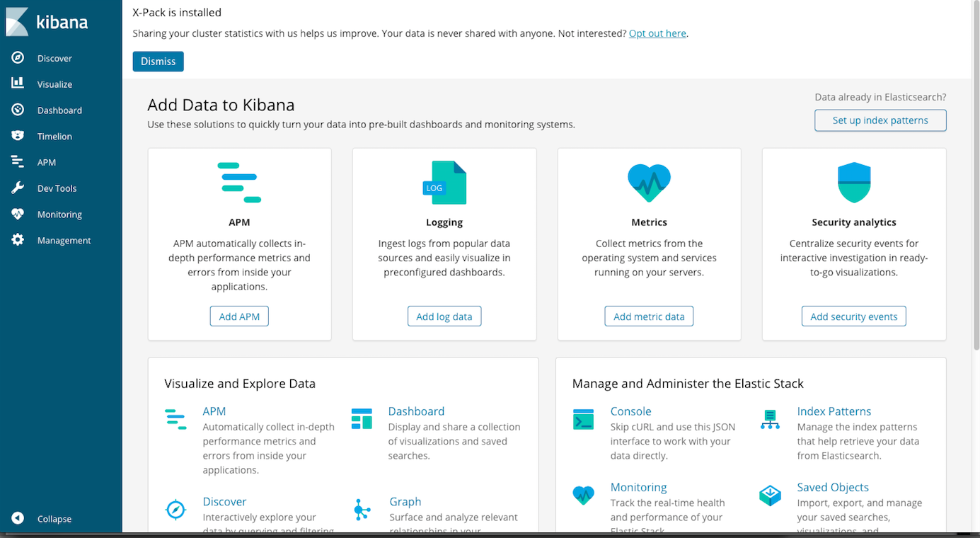Click the Logging LOG file icon

pos(444,183)
